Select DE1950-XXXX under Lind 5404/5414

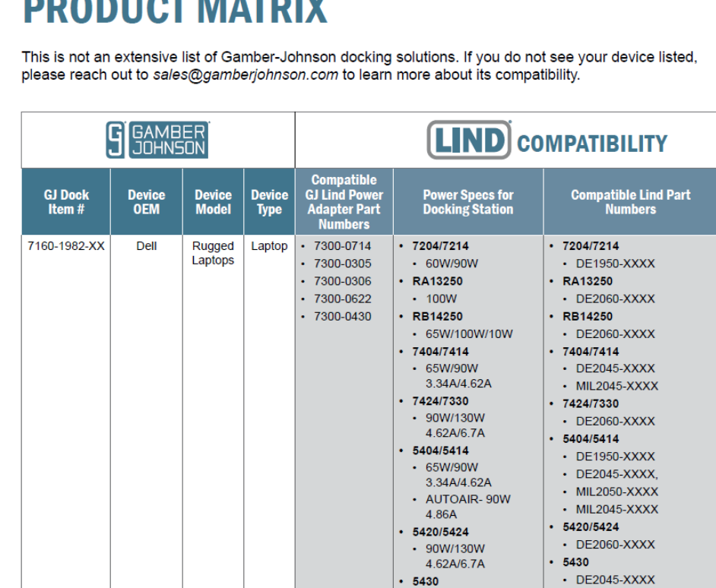click(x=615, y=457)
